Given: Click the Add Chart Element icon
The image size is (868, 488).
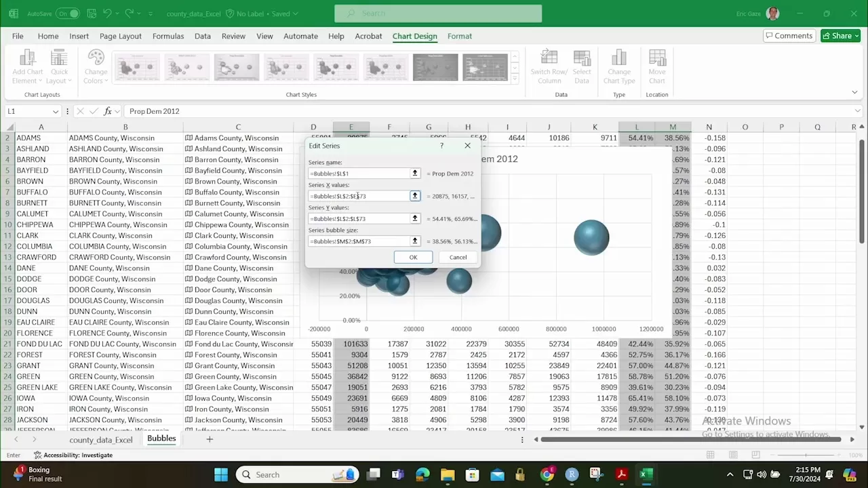Looking at the screenshot, I should tap(27, 64).
